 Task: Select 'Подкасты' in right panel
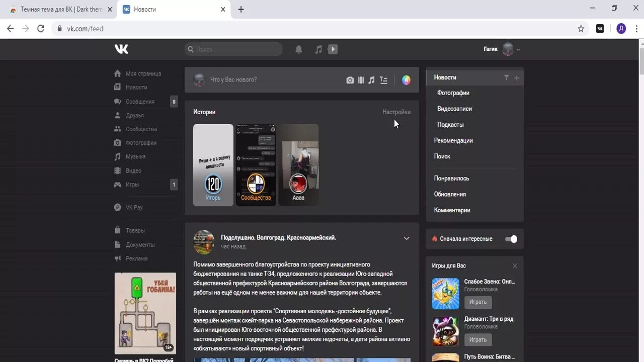(x=450, y=125)
